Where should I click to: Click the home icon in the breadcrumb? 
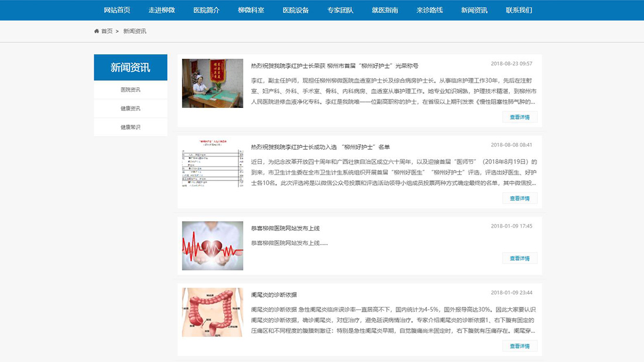click(96, 30)
